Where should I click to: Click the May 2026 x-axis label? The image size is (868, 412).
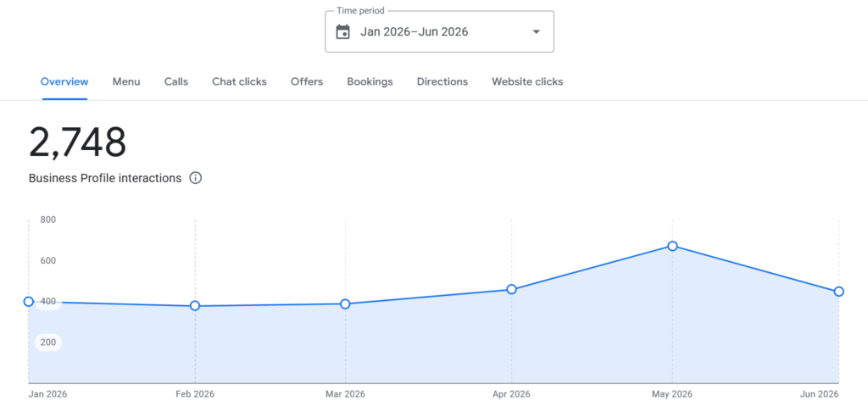click(x=672, y=394)
